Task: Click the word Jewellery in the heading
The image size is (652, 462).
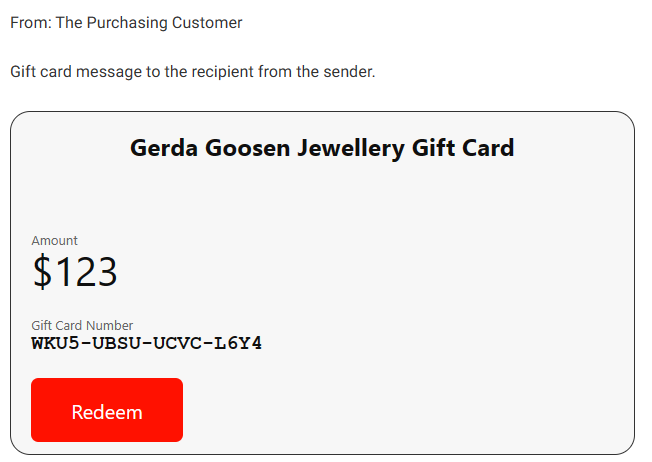Action: click(351, 149)
